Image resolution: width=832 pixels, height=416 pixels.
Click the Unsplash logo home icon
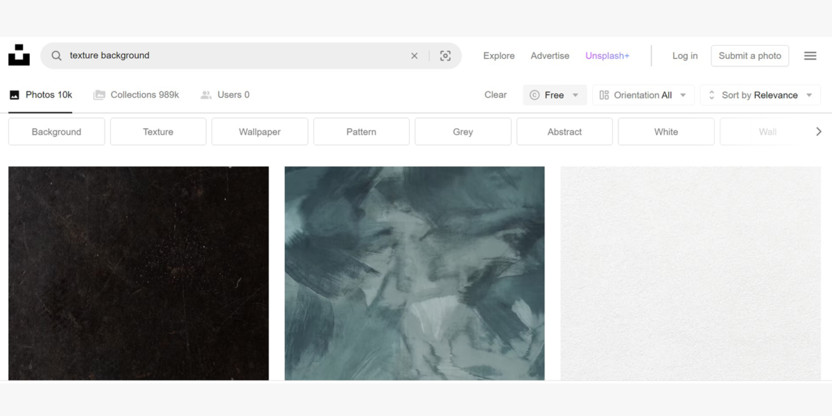tap(19, 56)
